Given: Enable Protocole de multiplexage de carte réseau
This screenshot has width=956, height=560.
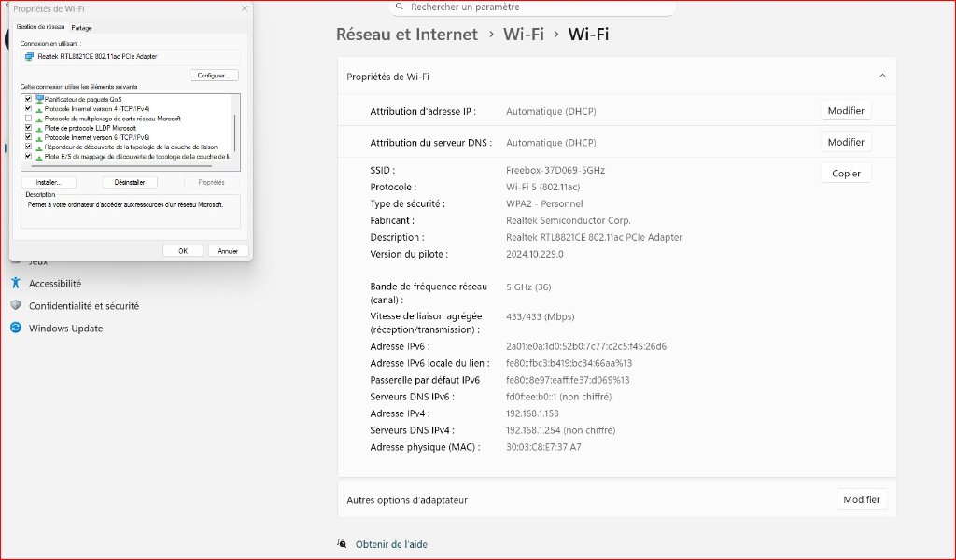Looking at the screenshot, I should (x=28, y=119).
